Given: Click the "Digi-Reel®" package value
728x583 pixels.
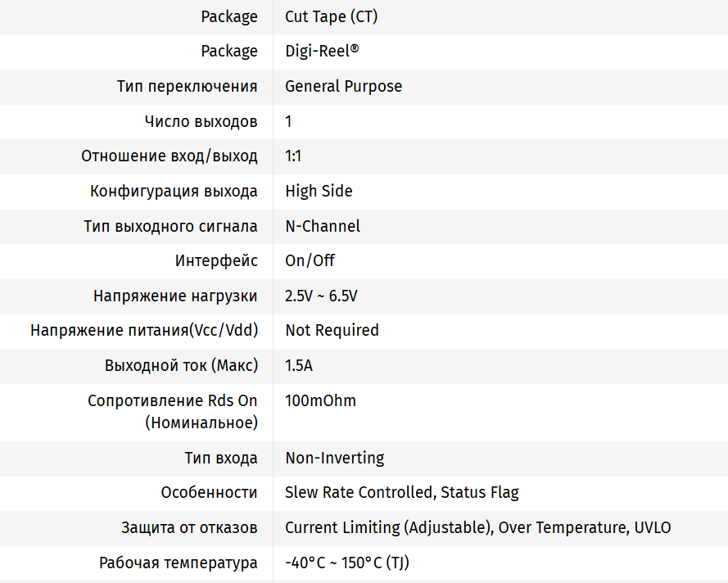Looking at the screenshot, I should 322,52.
